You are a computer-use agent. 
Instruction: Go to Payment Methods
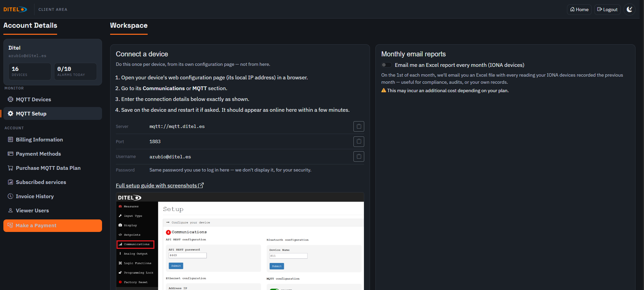point(52,154)
